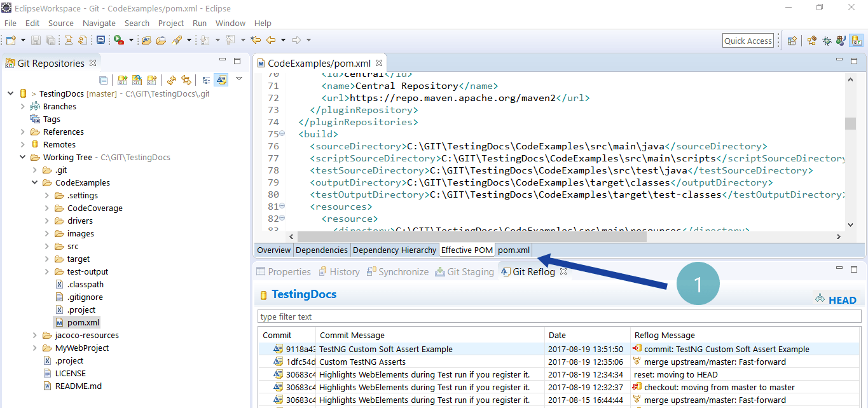Collapse all nodes in Git Repositories view
The width and height of the screenshot is (868, 408).
tap(102, 79)
